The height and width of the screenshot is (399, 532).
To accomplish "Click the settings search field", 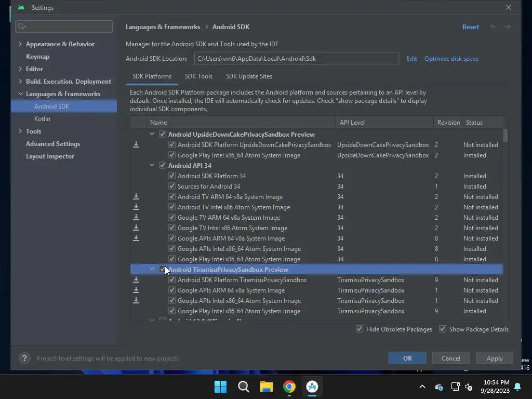I will pos(64,26).
